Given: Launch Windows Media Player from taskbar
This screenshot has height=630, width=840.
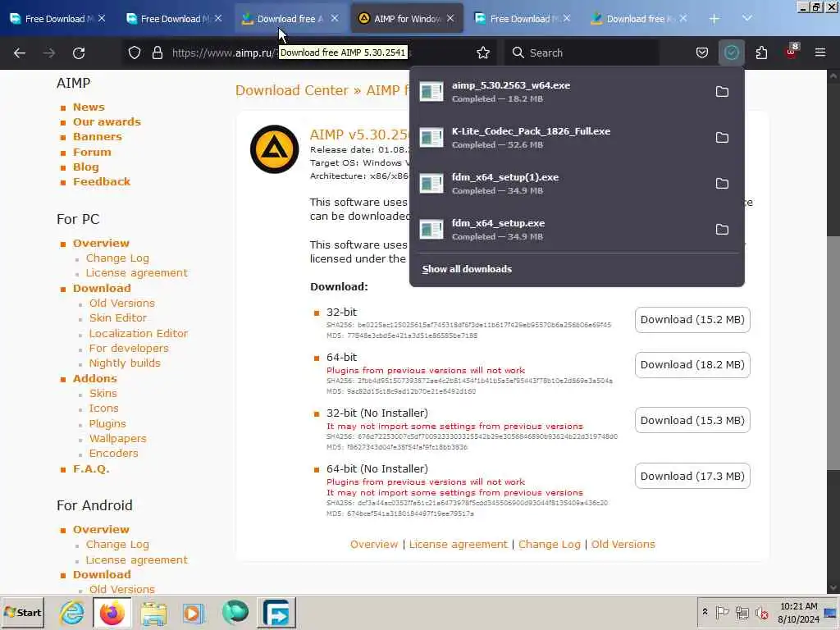Looking at the screenshot, I should click(x=194, y=612).
